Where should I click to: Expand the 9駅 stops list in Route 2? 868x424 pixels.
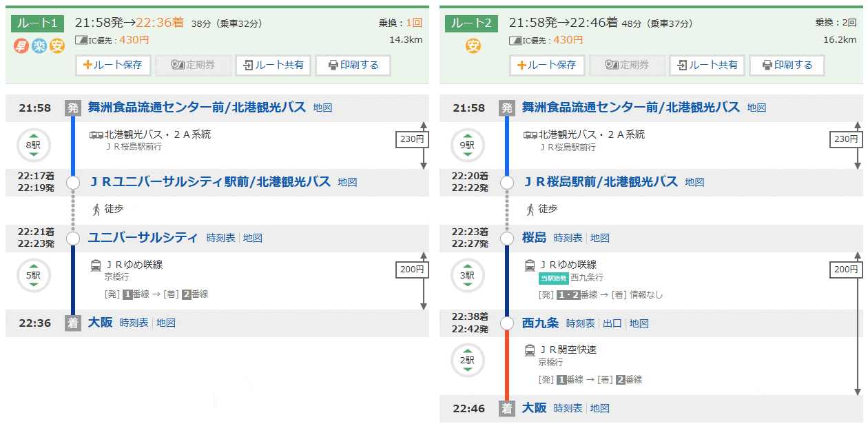(x=467, y=145)
